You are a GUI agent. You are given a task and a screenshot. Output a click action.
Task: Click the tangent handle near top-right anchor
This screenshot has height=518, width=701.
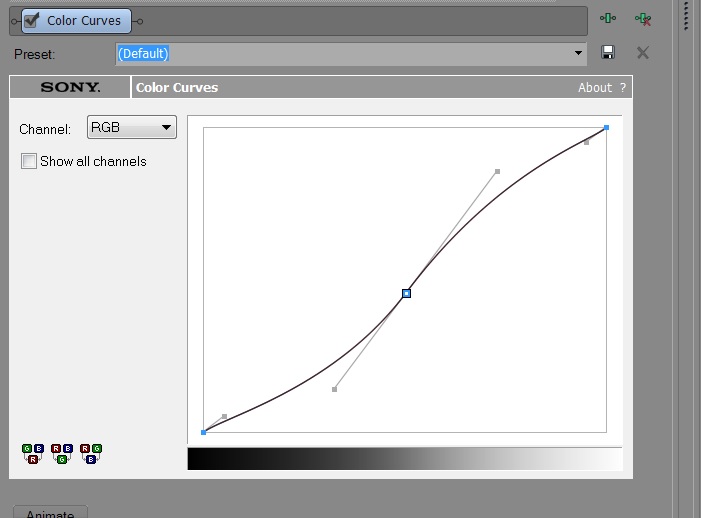click(587, 143)
